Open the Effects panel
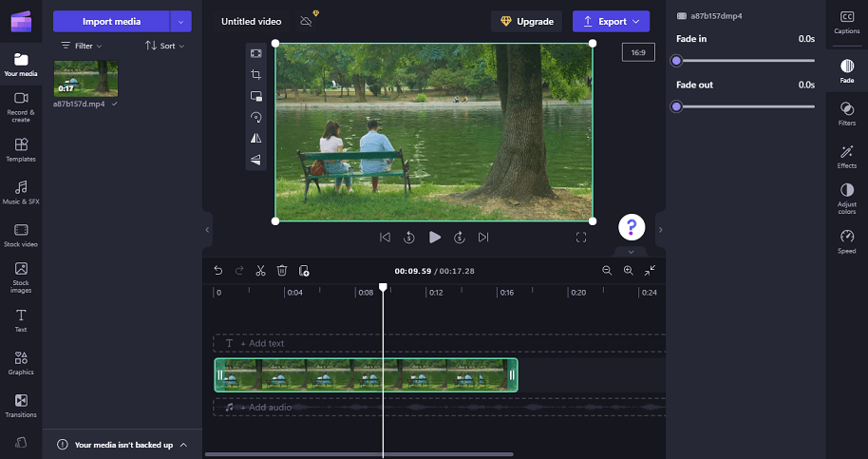 point(847,156)
